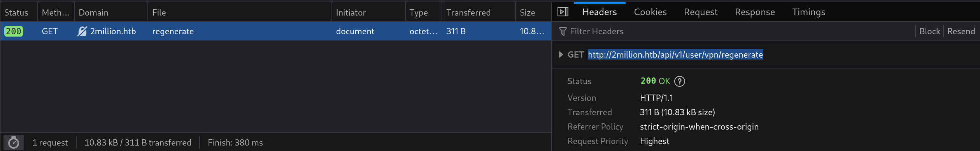Click the insecure connection icon beside 2million.htb

(x=82, y=31)
